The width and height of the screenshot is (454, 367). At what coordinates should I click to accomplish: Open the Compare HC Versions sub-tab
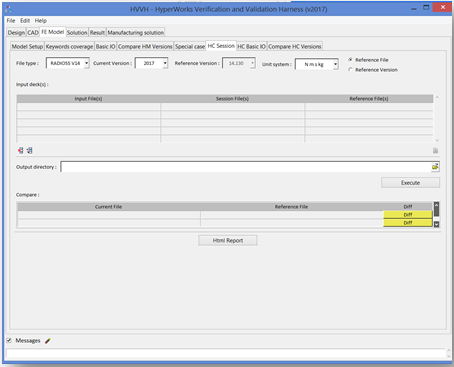[x=295, y=46]
